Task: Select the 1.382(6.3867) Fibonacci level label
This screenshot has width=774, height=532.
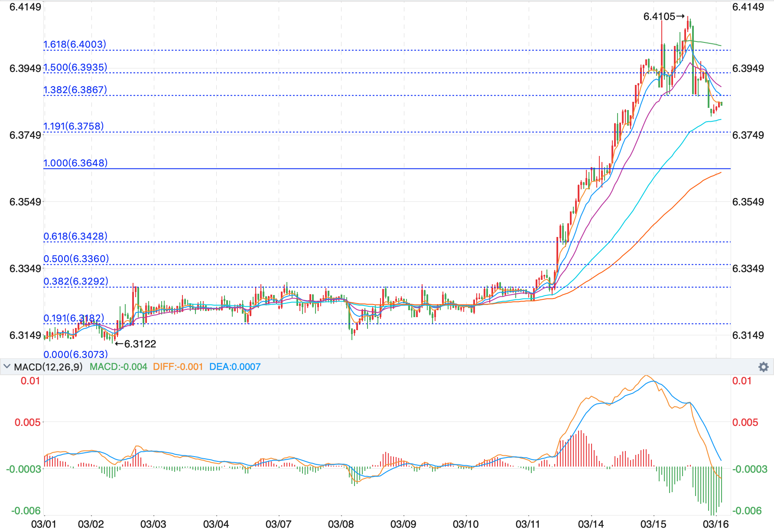Action: pos(75,90)
